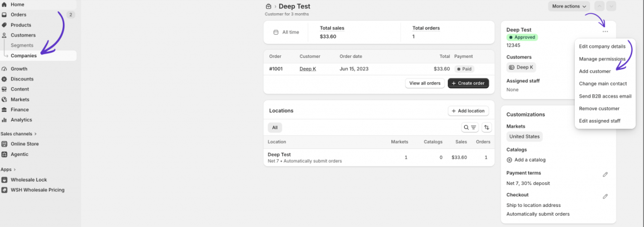
Task: Click the Total sales heading
Action: pos(332,28)
